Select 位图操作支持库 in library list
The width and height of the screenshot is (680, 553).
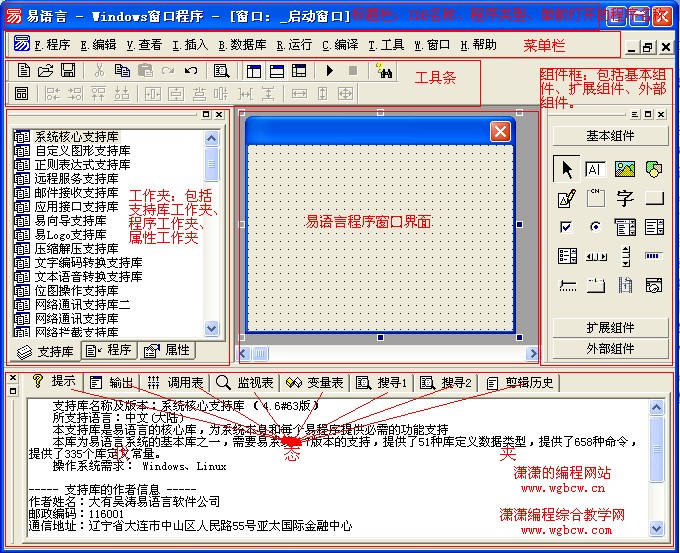point(66,290)
